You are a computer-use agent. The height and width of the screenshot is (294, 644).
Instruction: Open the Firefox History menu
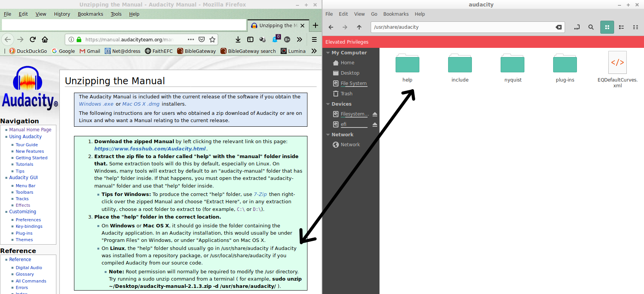(62, 14)
